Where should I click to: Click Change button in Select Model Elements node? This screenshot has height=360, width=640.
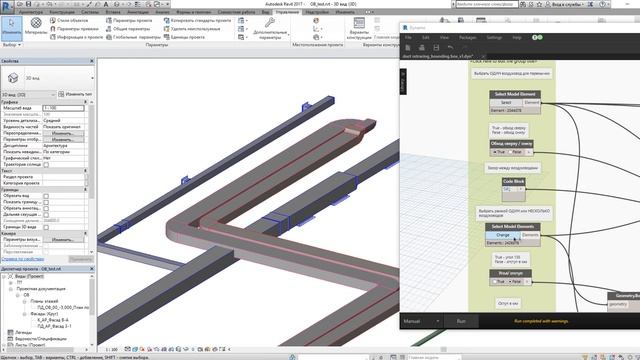503,235
